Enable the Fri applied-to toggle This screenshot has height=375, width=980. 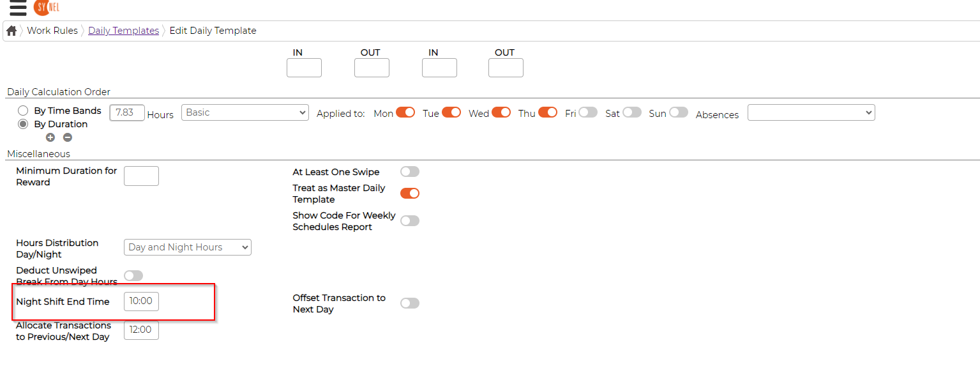point(587,112)
